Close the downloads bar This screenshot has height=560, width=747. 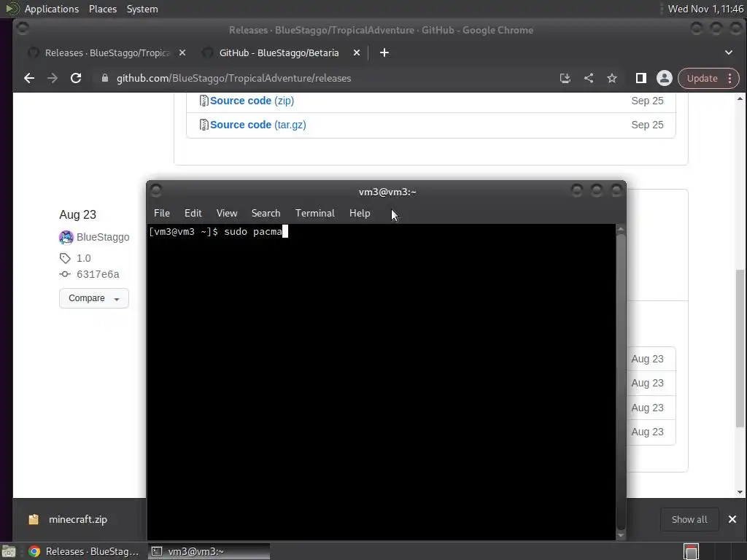732,519
